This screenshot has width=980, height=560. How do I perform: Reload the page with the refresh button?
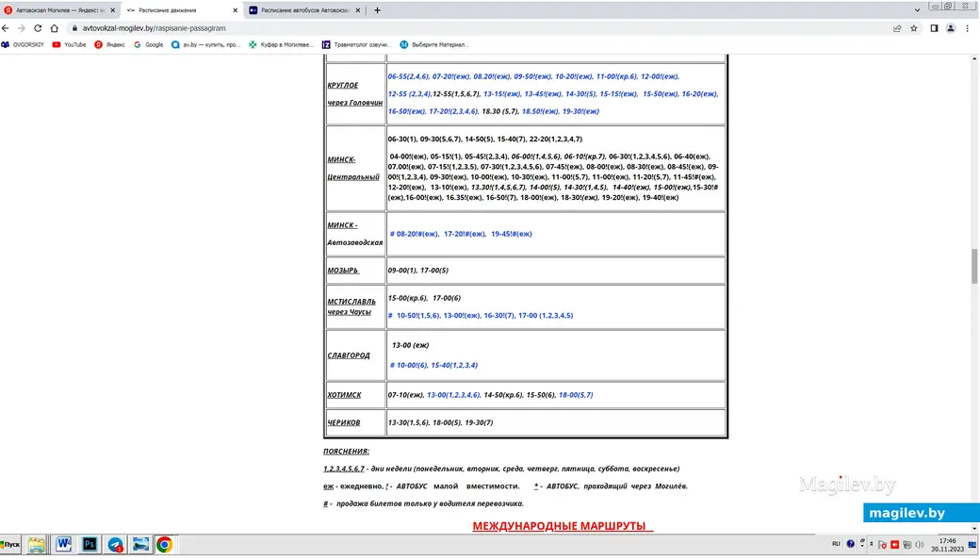tap(37, 28)
